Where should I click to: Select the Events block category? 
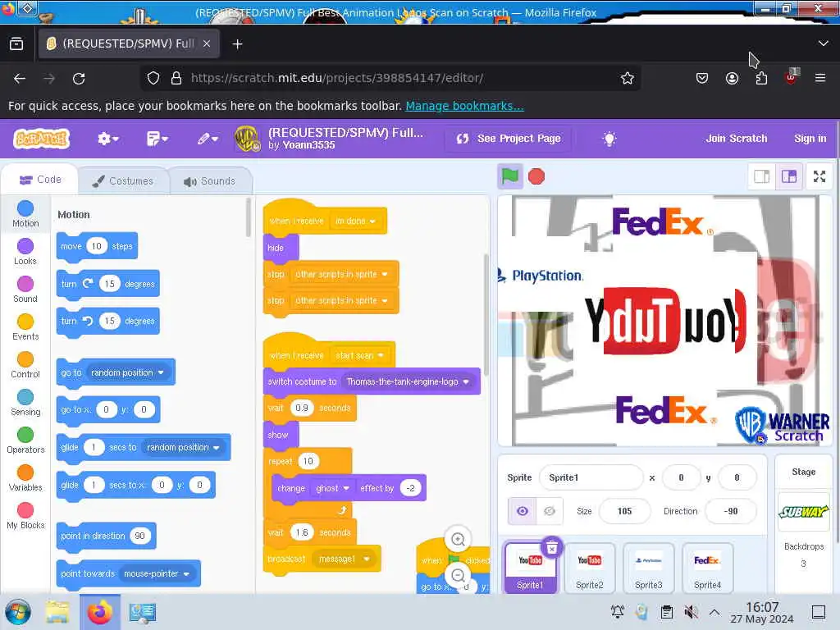pyautogui.click(x=25, y=326)
